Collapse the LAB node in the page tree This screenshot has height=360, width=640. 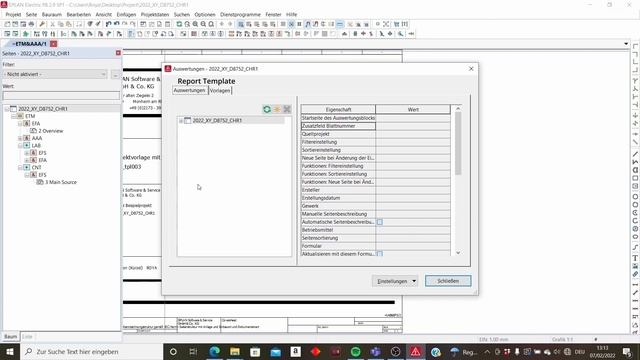[20, 146]
